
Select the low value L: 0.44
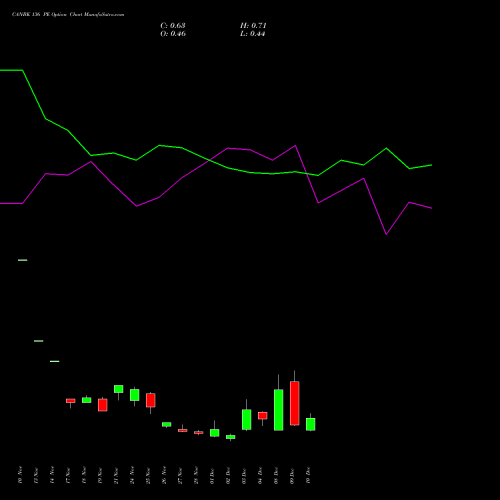pyautogui.click(x=252, y=34)
